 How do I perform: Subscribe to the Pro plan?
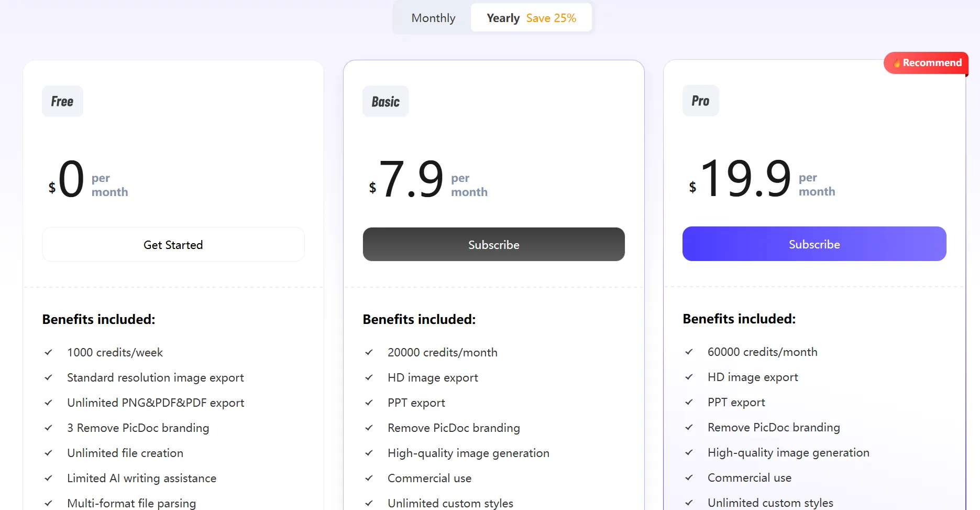[x=814, y=244]
